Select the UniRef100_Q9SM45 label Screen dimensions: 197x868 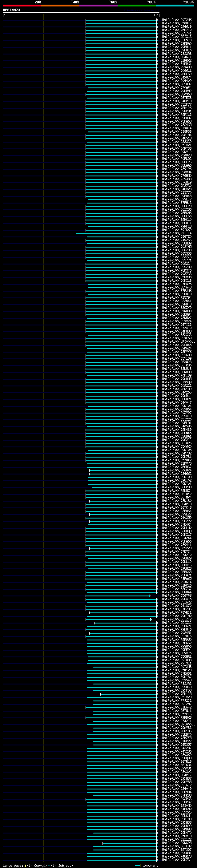(x=177, y=345)
